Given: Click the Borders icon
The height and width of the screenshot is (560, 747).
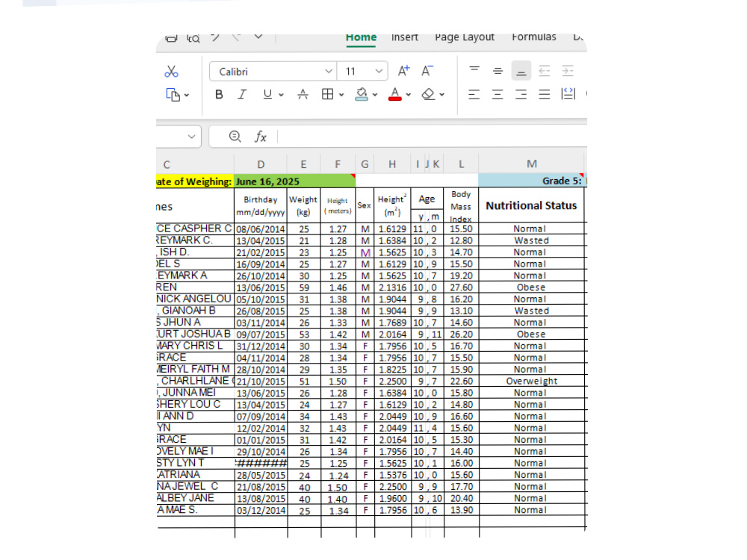Looking at the screenshot, I should pyautogui.click(x=327, y=94).
